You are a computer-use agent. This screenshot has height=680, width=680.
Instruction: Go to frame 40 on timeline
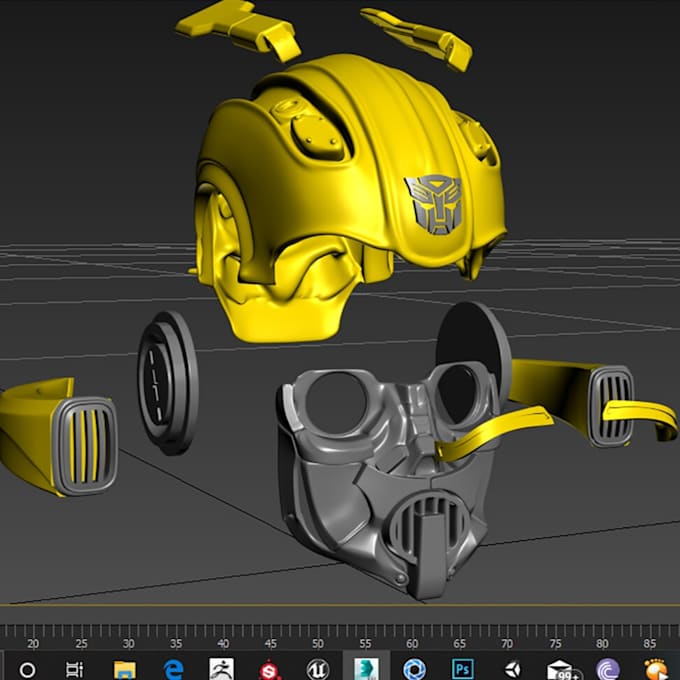click(223, 644)
